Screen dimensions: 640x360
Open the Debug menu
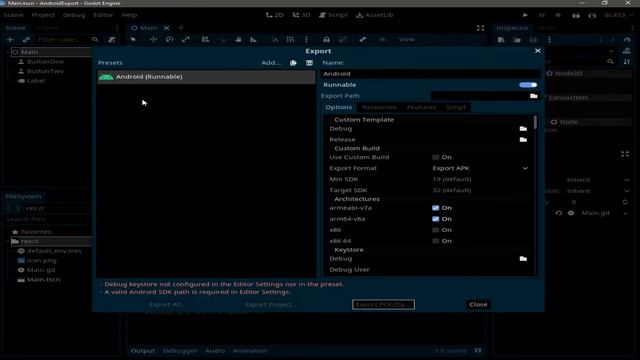[x=74, y=15]
